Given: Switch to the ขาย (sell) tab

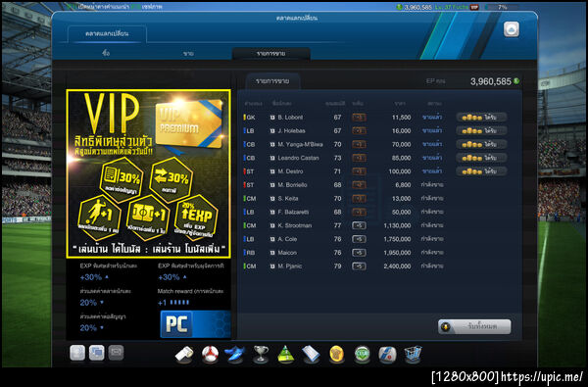Looking at the screenshot, I should coord(188,53).
